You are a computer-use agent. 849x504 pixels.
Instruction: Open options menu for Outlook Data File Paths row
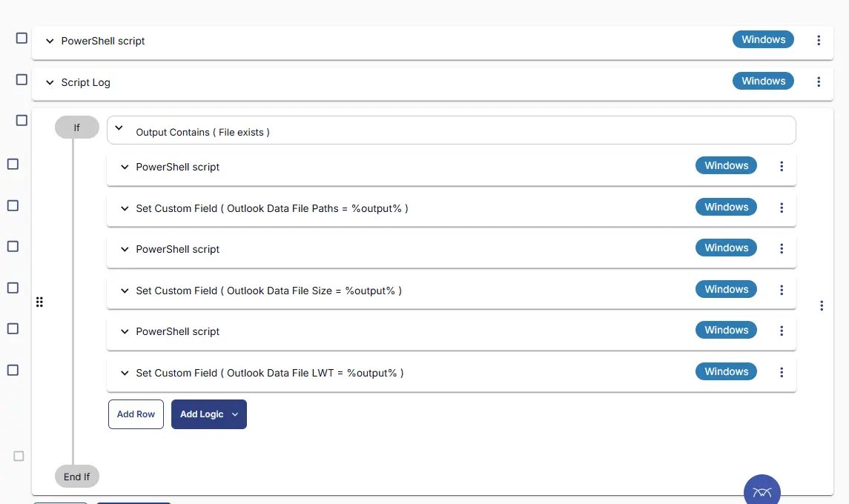click(782, 208)
